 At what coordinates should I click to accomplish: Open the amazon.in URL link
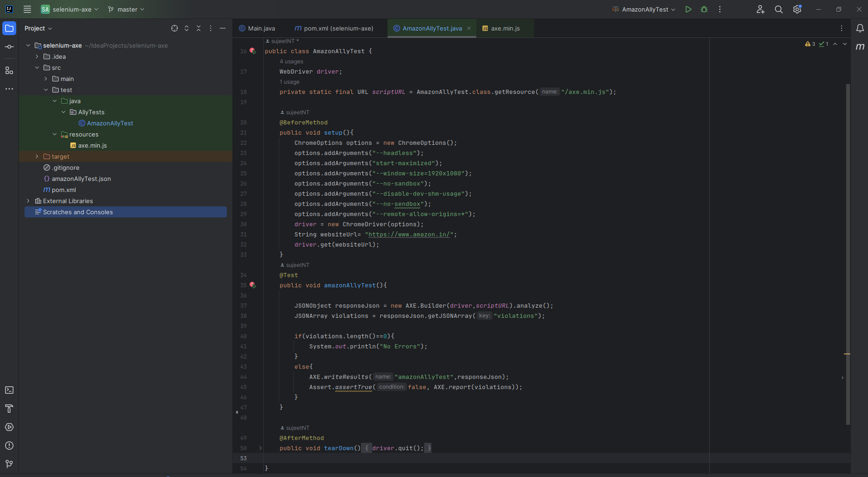(408, 234)
